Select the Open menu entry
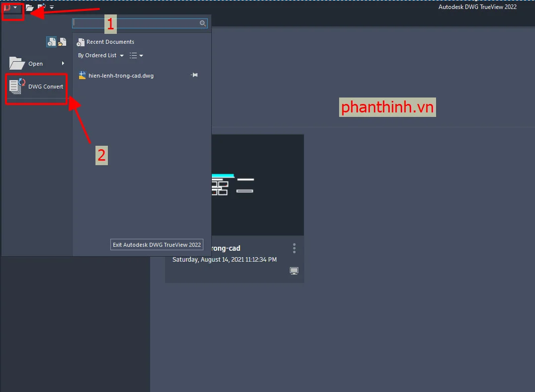Screen dimensions: 535x392 (37, 64)
